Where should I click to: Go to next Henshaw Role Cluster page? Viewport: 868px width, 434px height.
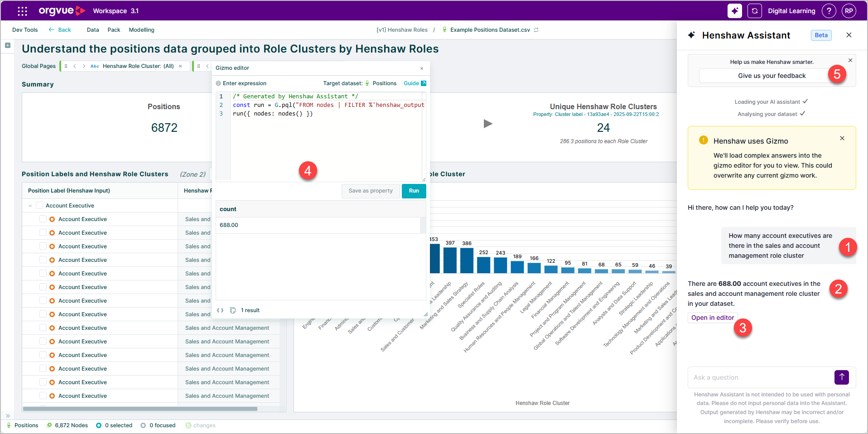[84, 66]
